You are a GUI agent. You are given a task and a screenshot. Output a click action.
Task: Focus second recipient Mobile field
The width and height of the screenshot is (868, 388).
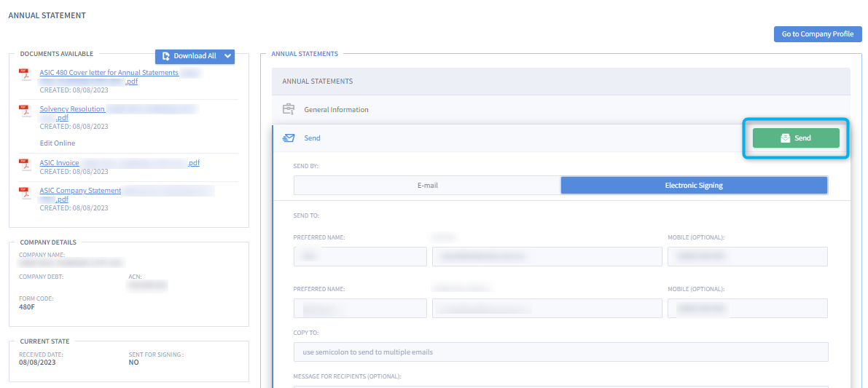click(748, 309)
